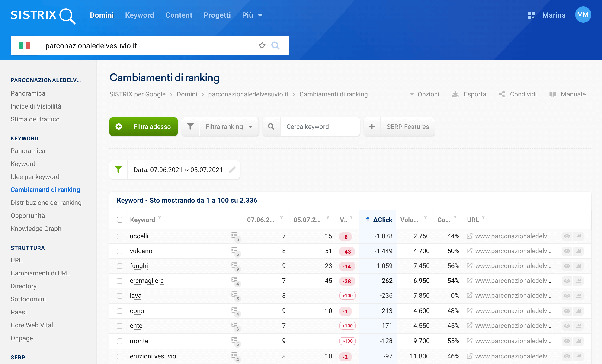Toggle the select-all checkbox in table header

coord(120,219)
